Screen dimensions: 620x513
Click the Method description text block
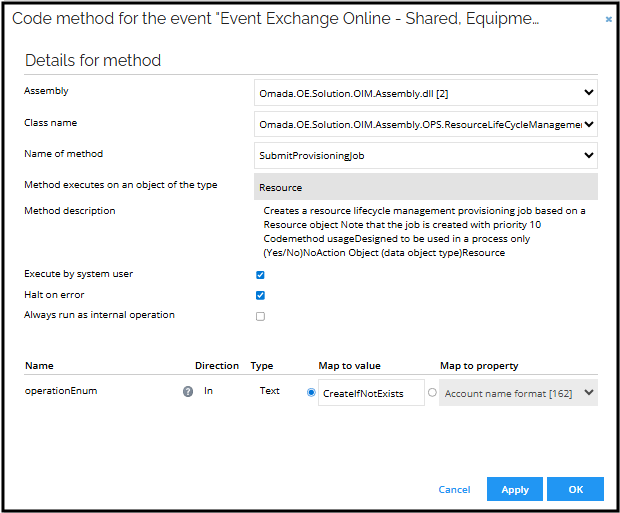tap(424, 232)
